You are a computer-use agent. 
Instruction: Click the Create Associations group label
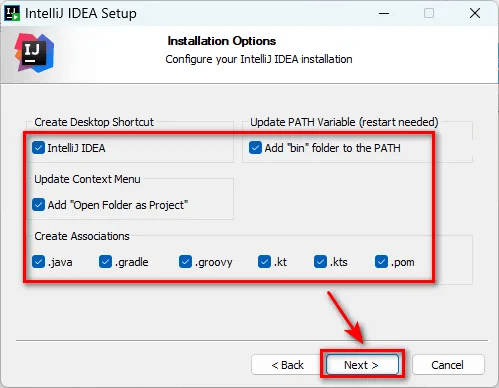82,236
